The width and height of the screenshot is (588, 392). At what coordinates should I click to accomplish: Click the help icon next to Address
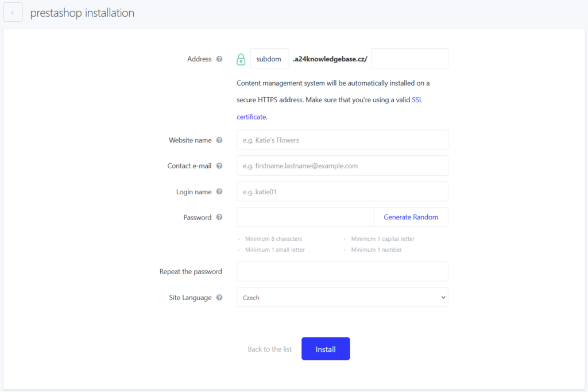[219, 59]
